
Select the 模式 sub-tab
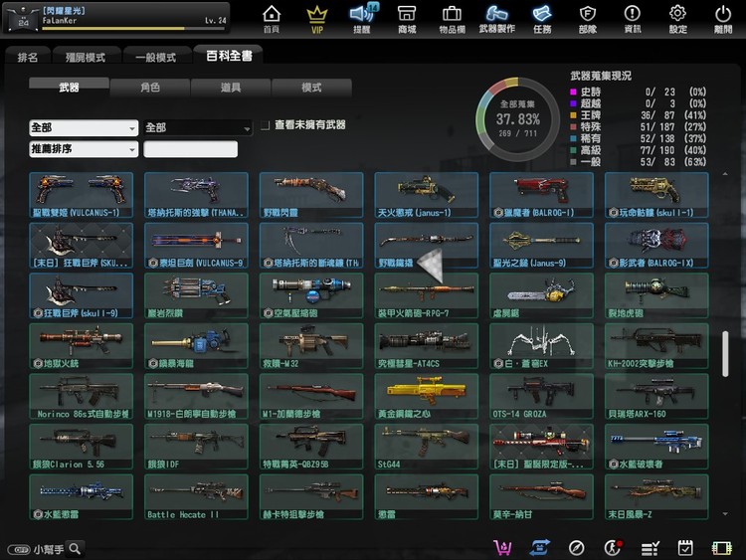[311, 88]
